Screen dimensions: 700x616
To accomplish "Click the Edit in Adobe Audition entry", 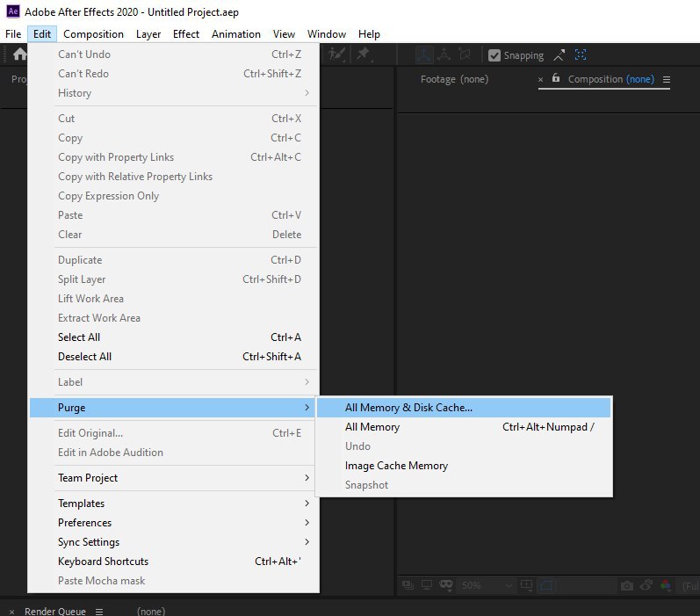I will 174,452.
